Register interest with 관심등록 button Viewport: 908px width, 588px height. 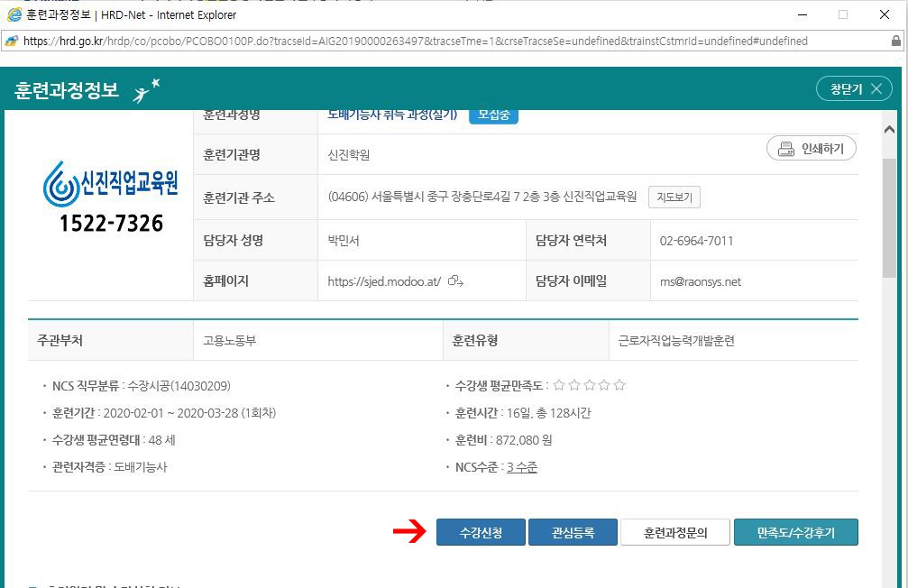pos(573,533)
